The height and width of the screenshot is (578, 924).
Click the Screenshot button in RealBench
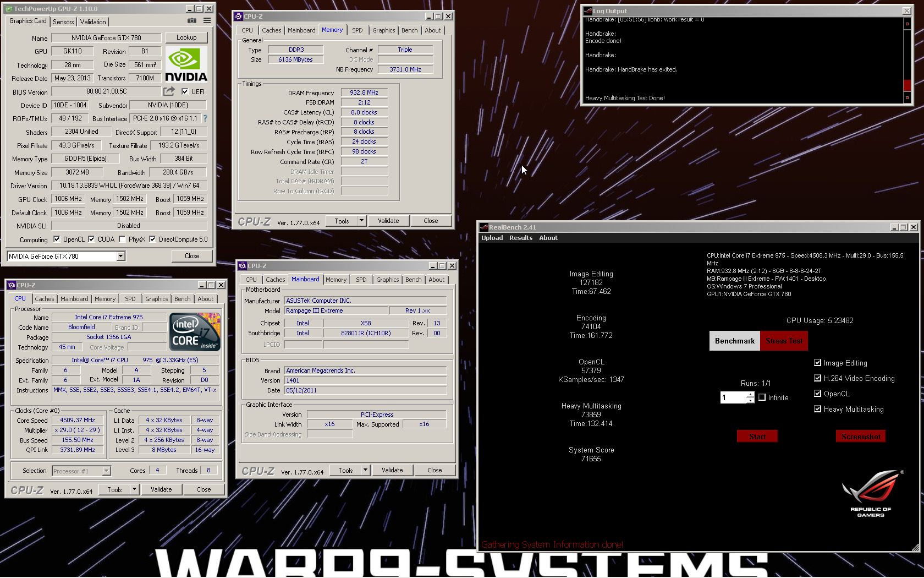(x=861, y=437)
